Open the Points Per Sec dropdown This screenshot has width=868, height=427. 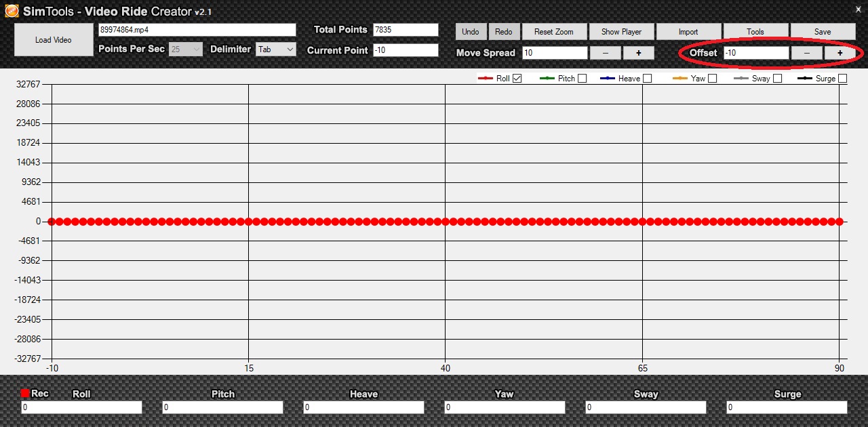[x=185, y=49]
